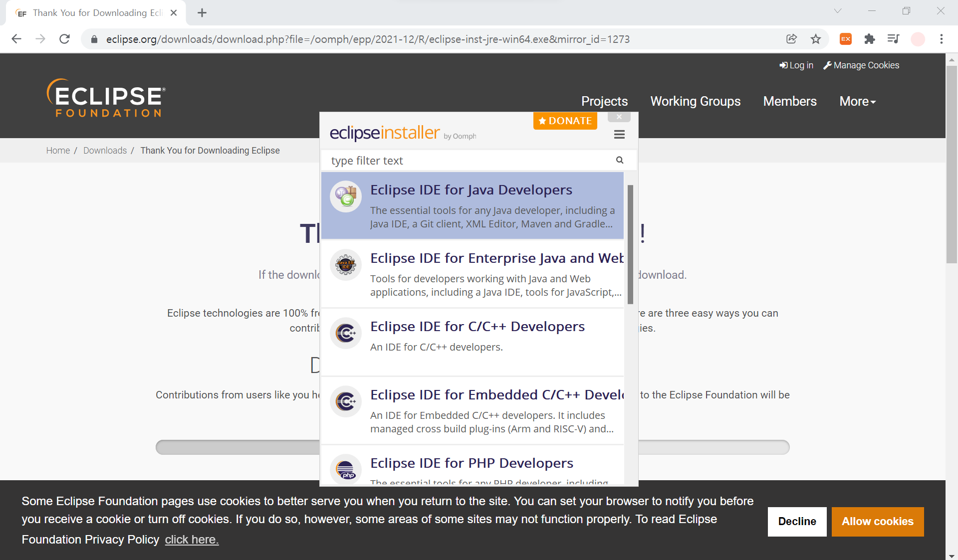The width and height of the screenshot is (958, 560).
Task: Open the browser Extensions puzzle menu
Action: (x=870, y=39)
